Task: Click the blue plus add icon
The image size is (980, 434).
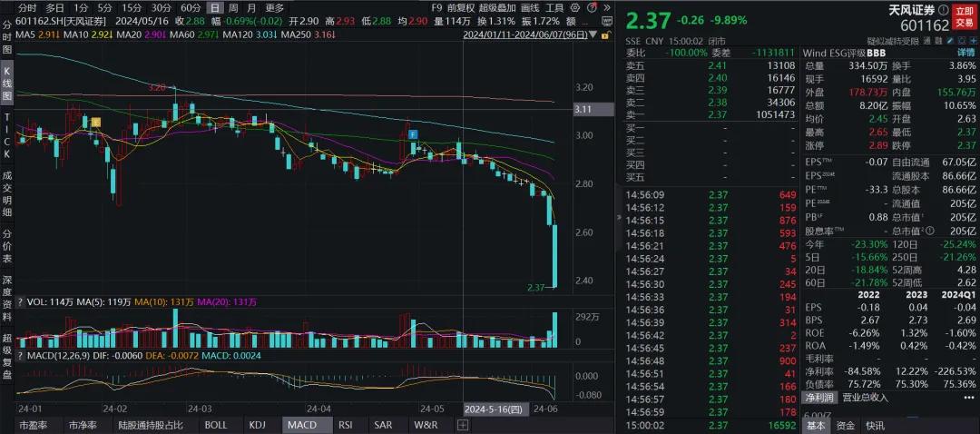Action: [974, 41]
